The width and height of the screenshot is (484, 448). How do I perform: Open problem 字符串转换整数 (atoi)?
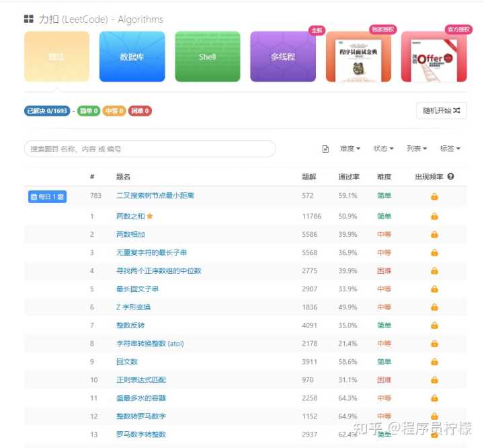point(150,343)
